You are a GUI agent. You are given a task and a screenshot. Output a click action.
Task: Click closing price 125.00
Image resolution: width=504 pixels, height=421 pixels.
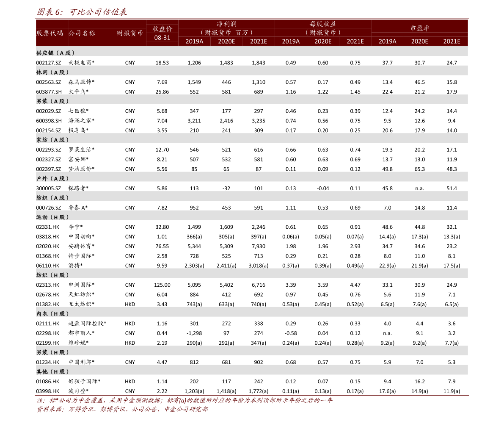click(x=162, y=285)
